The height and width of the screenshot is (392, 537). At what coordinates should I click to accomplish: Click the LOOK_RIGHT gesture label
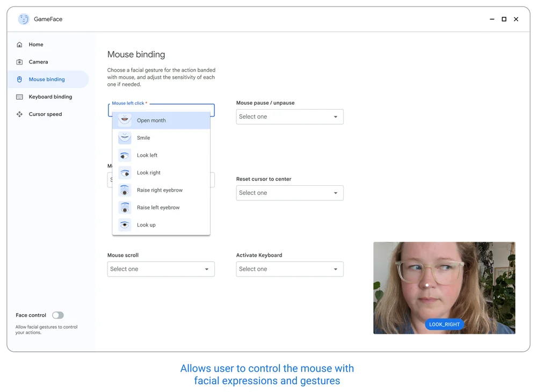[444, 324]
